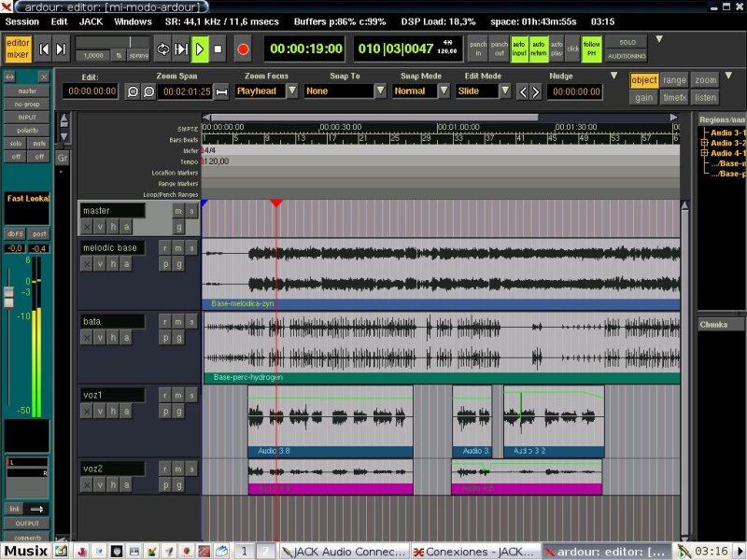Select Audio 3.8 region on voz1
This screenshot has width=747, height=560.
(x=331, y=422)
